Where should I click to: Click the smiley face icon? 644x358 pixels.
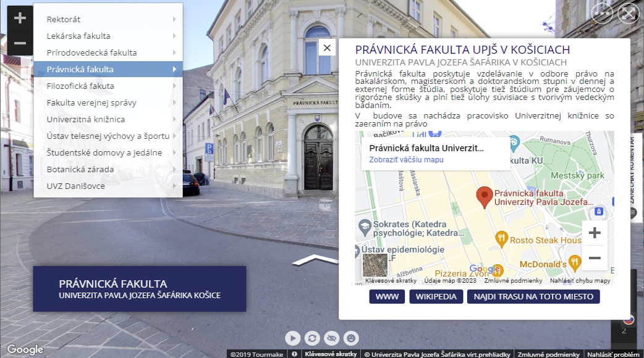(351, 338)
